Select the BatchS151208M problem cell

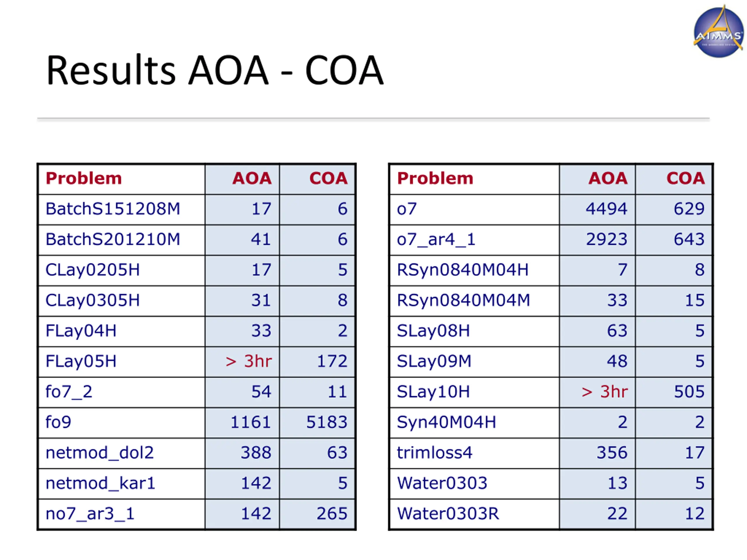113,209
